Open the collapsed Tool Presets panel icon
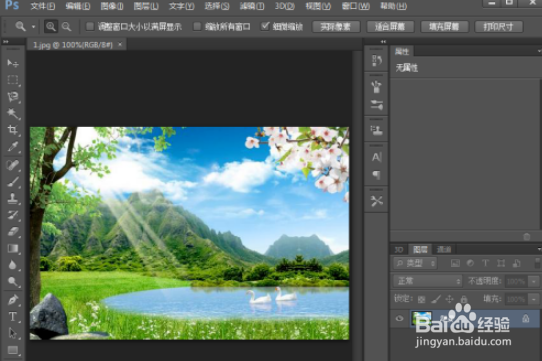The width and height of the screenshot is (542, 361). coord(376,201)
